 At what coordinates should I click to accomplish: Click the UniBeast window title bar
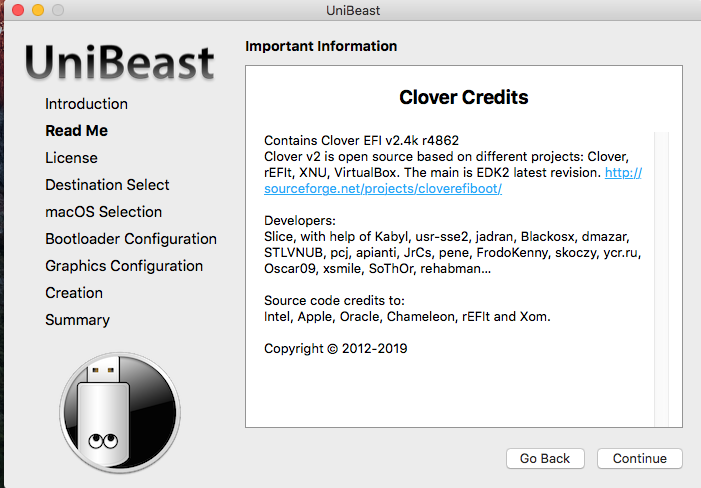(x=353, y=10)
